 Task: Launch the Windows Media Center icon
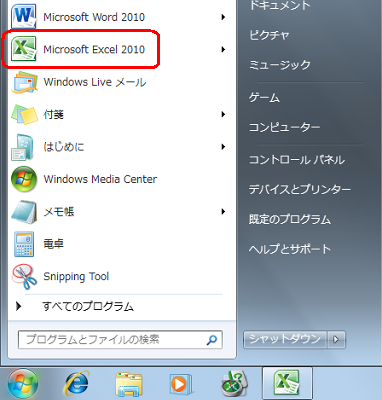(x=24, y=179)
